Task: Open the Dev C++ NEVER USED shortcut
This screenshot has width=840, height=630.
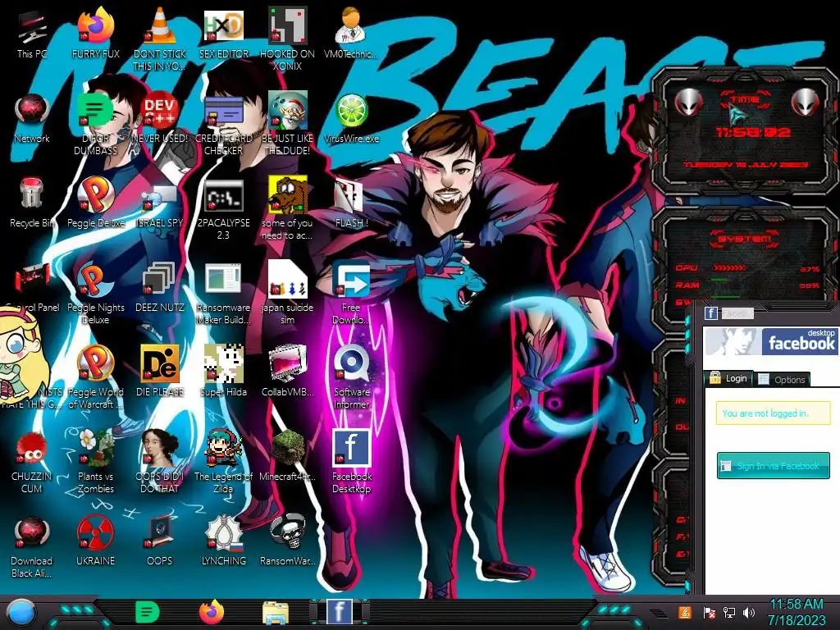Action: pyautogui.click(x=160, y=118)
